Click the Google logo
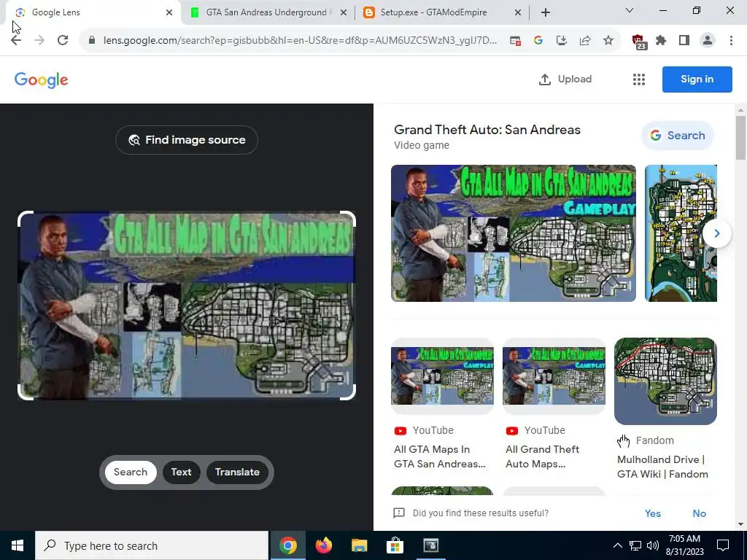 coord(42,80)
